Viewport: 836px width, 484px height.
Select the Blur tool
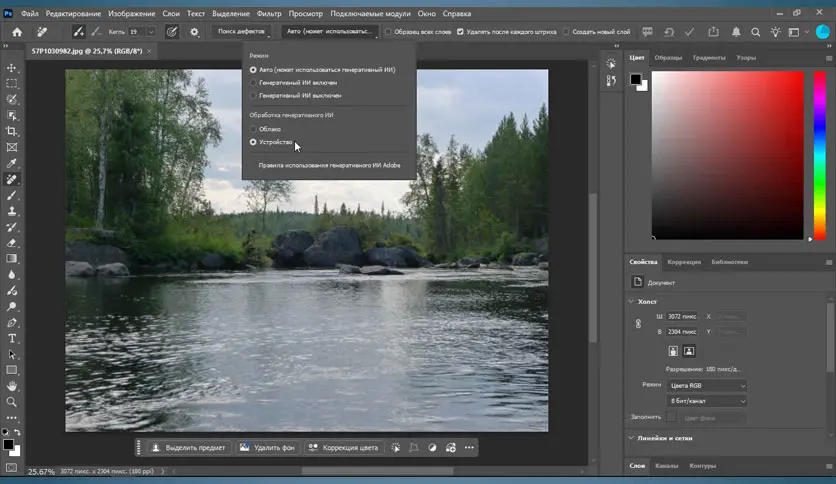point(11,275)
